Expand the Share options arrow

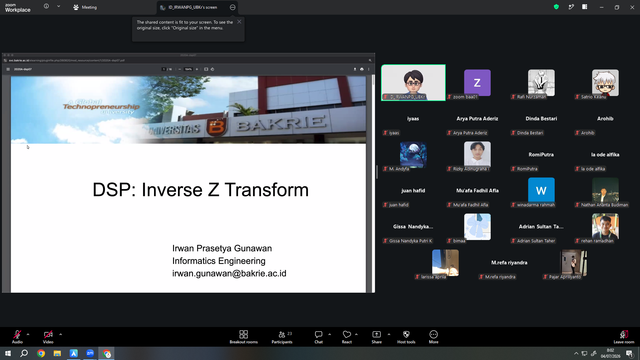click(x=389, y=334)
